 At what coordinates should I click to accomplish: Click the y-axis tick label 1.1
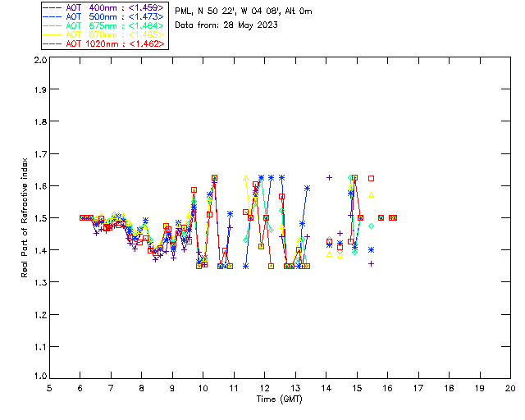click(40, 347)
